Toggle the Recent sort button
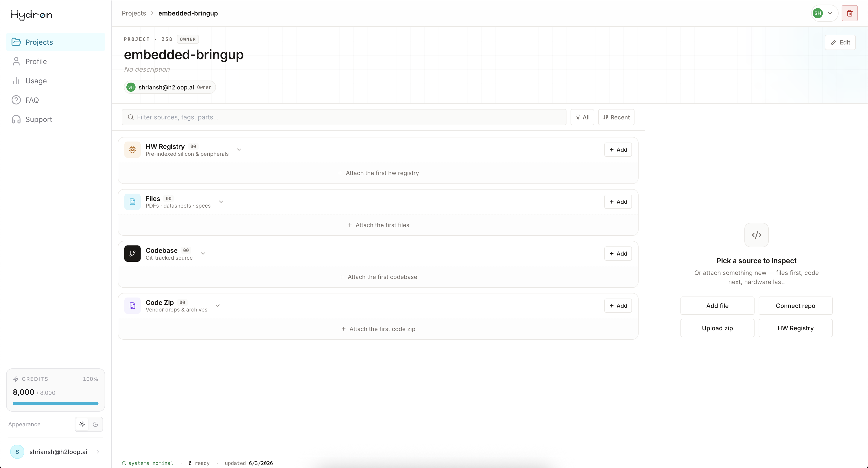The height and width of the screenshot is (468, 868). point(616,117)
